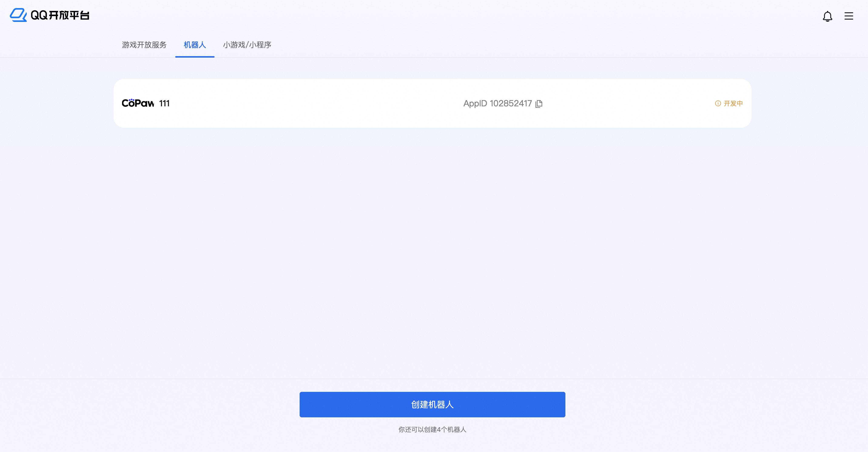Click the 开发中 status label
Screen dimensions: 868x452
coord(733,103)
